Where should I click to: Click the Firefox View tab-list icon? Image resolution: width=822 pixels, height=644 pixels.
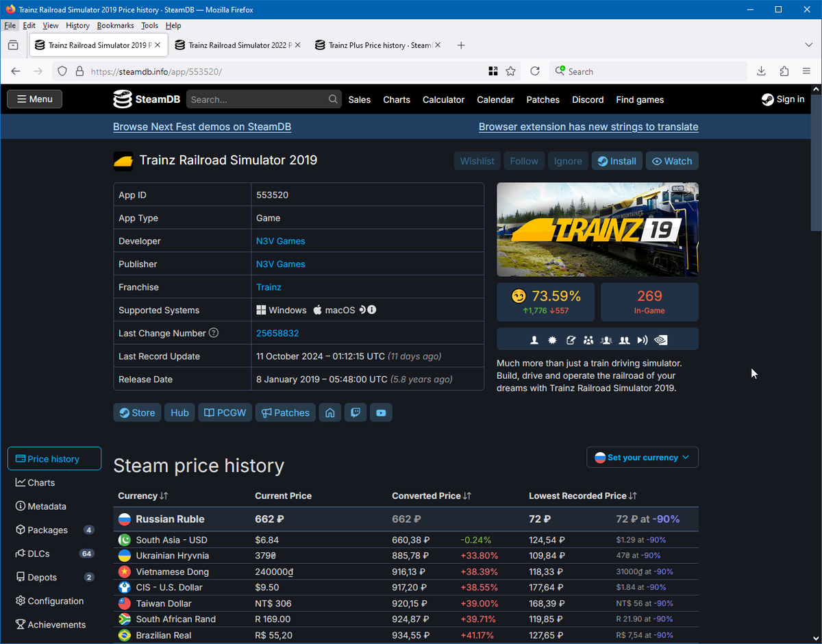click(13, 45)
